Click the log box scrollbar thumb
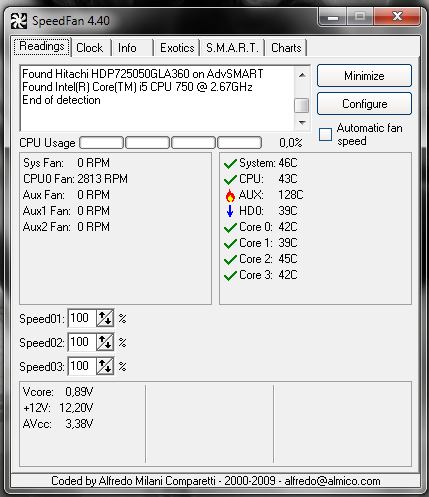429x497 pixels. coord(302,106)
